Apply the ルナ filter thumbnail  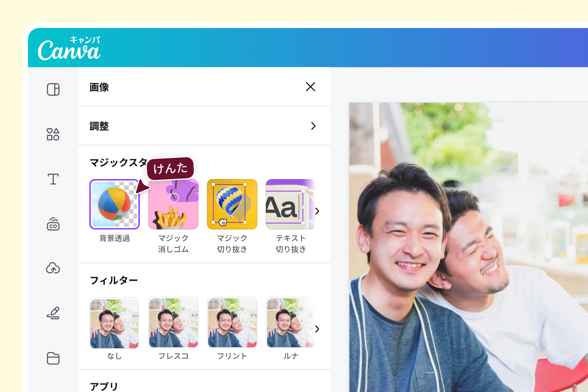pyautogui.click(x=291, y=323)
